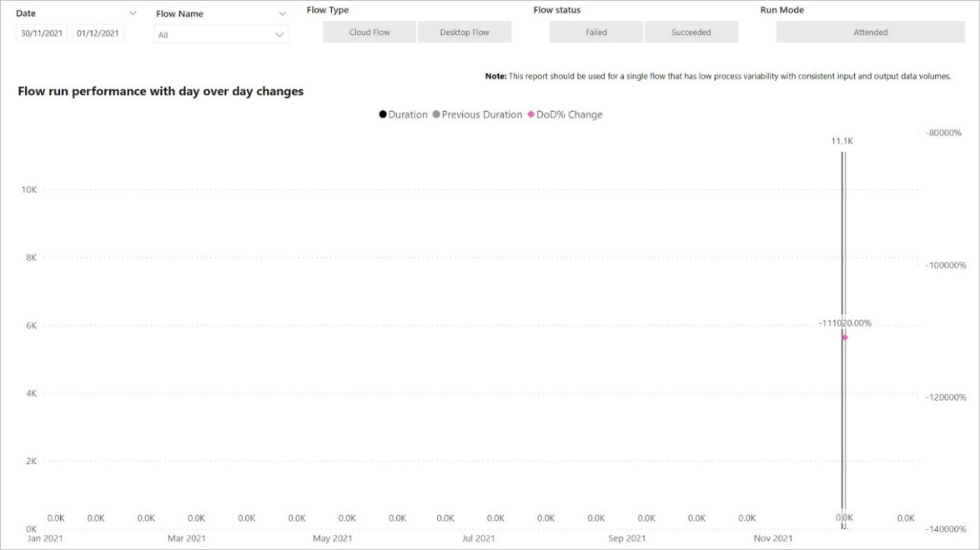Click the chart title heading

click(x=161, y=91)
